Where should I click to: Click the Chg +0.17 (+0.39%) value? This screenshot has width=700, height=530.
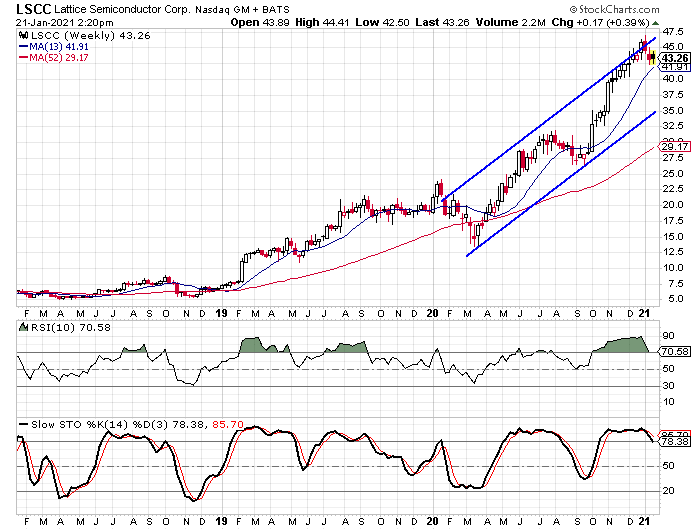click(600, 22)
